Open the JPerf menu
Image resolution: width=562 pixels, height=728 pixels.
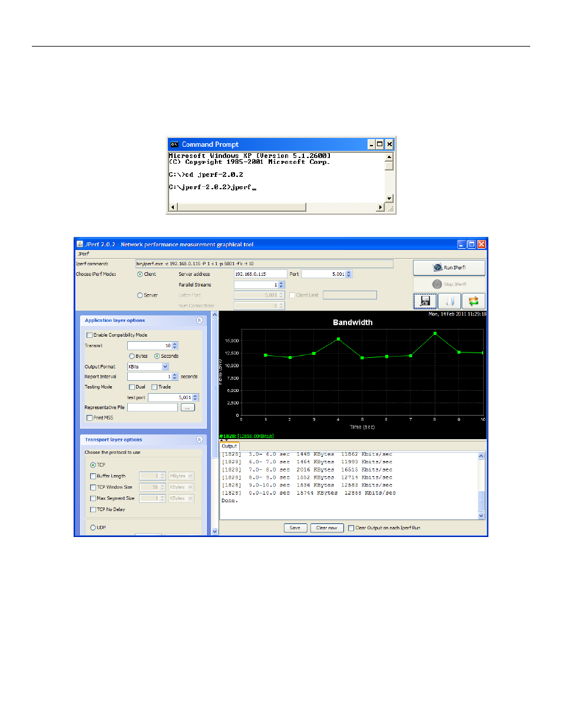(x=84, y=254)
